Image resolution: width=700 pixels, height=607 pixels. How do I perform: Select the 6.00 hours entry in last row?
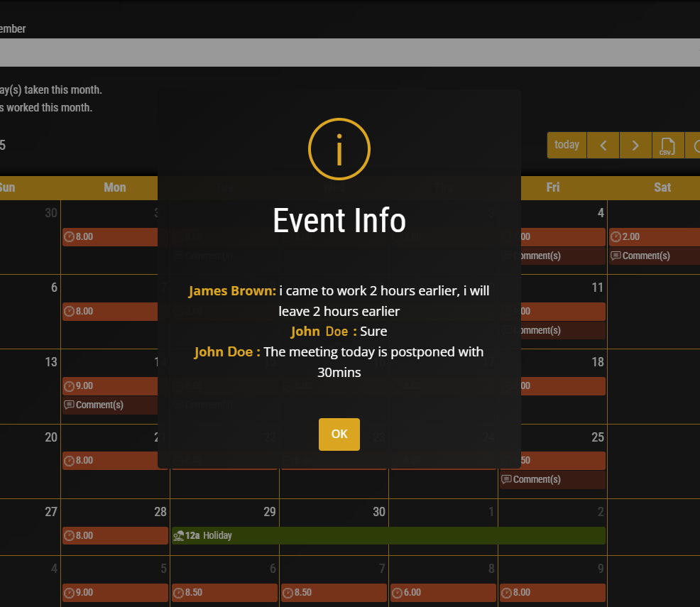(443, 592)
